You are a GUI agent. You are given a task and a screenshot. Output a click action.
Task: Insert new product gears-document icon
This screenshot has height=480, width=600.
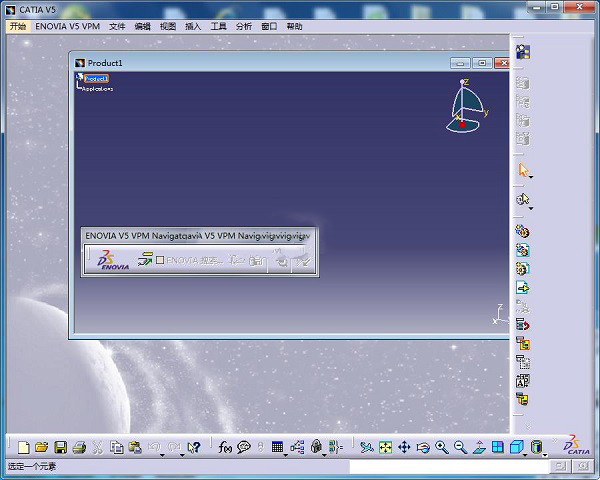point(523,250)
